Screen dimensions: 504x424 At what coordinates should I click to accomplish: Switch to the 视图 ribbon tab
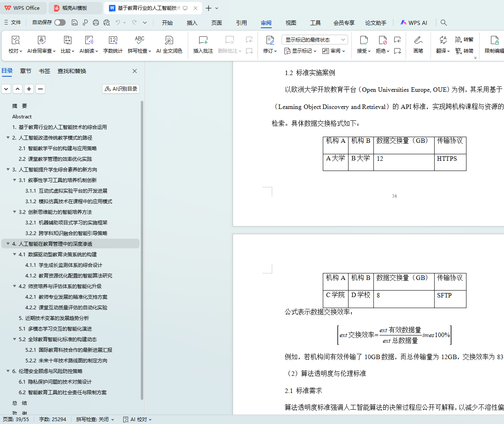tap(291, 23)
